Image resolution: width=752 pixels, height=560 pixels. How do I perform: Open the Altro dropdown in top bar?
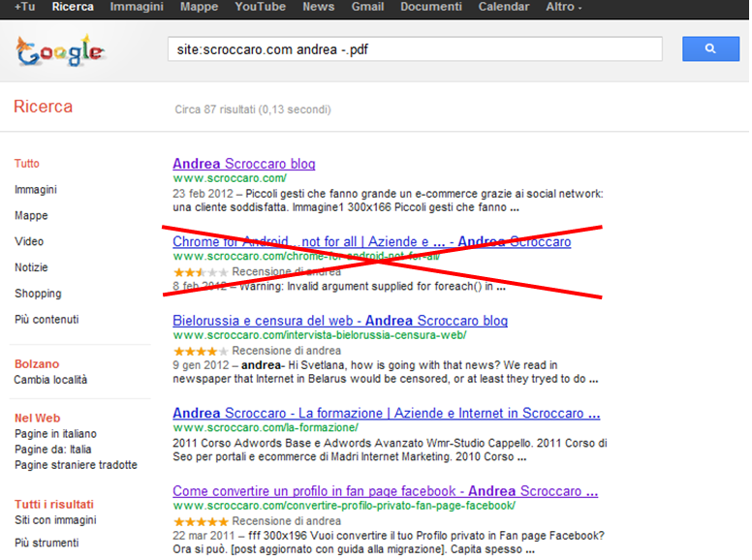click(564, 7)
